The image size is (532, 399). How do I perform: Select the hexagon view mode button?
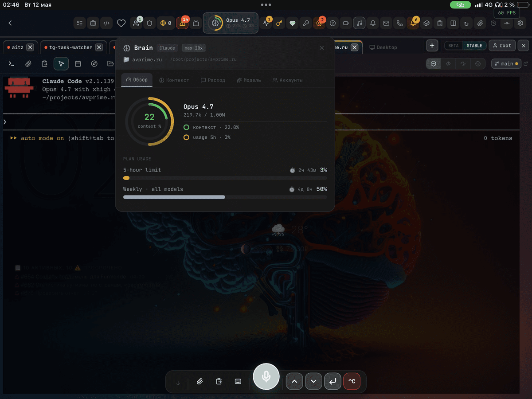point(434,64)
